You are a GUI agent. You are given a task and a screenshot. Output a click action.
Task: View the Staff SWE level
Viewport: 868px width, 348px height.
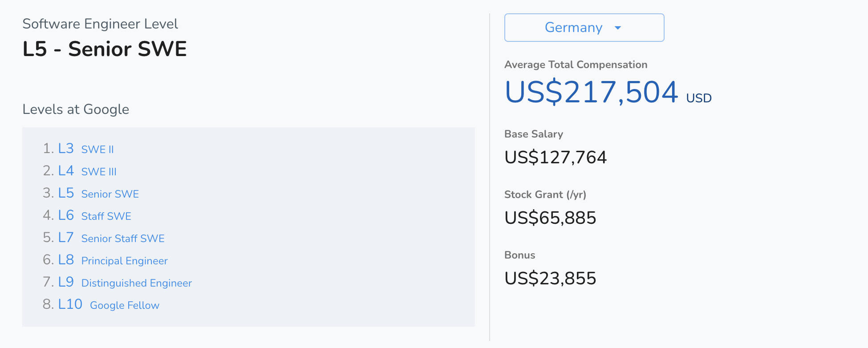[106, 216]
